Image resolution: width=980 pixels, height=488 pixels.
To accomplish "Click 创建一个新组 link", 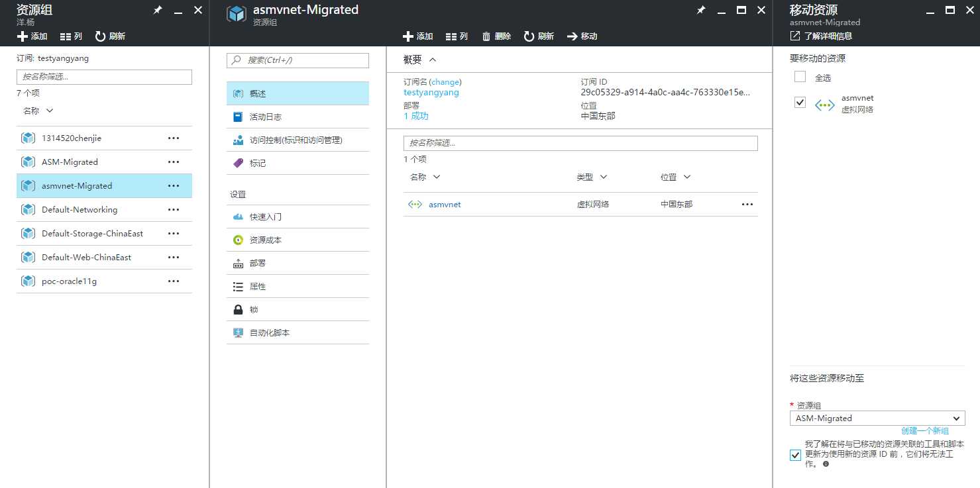I will 925,431.
